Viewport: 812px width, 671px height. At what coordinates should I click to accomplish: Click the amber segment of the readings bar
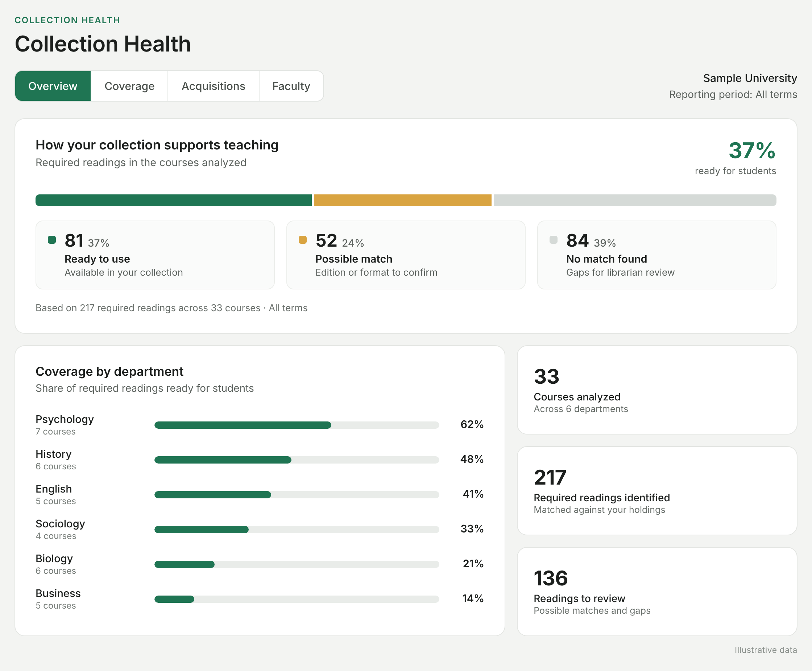402,200
